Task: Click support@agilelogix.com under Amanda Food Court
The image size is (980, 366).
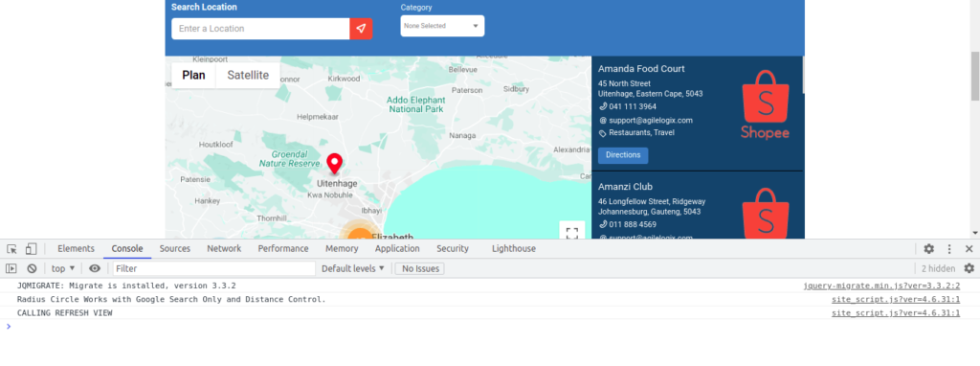Action: coord(651,120)
